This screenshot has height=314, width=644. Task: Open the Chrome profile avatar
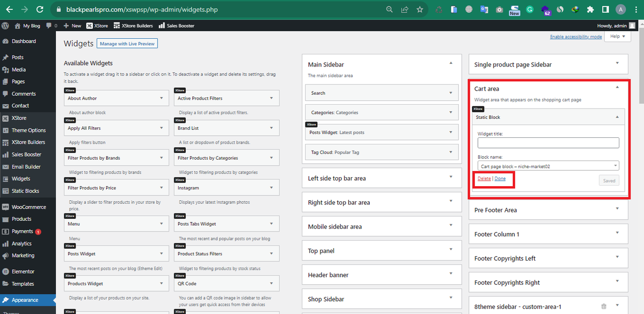(621, 10)
